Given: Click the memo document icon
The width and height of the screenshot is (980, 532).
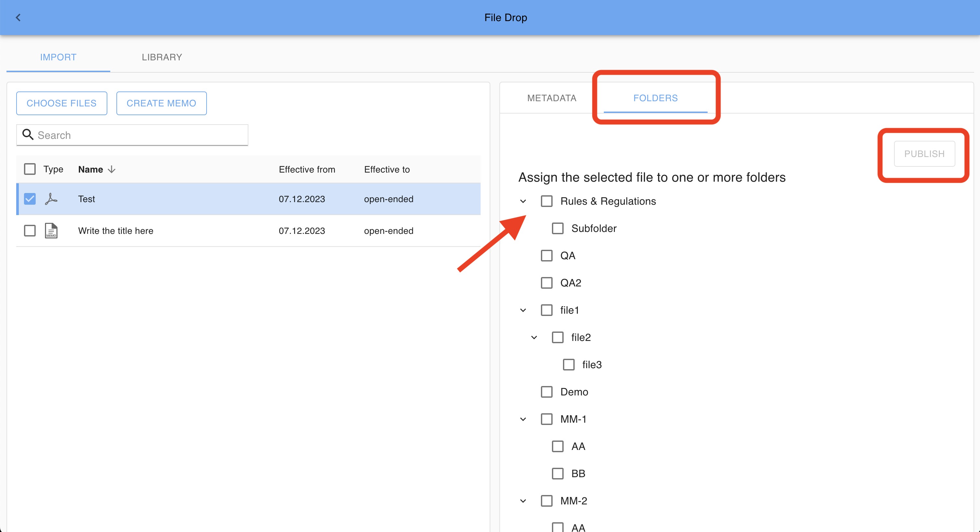Looking at the screenshot, I should 51,231.
